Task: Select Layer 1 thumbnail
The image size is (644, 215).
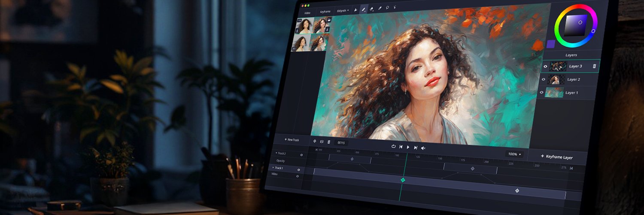Action: point(554,92)
